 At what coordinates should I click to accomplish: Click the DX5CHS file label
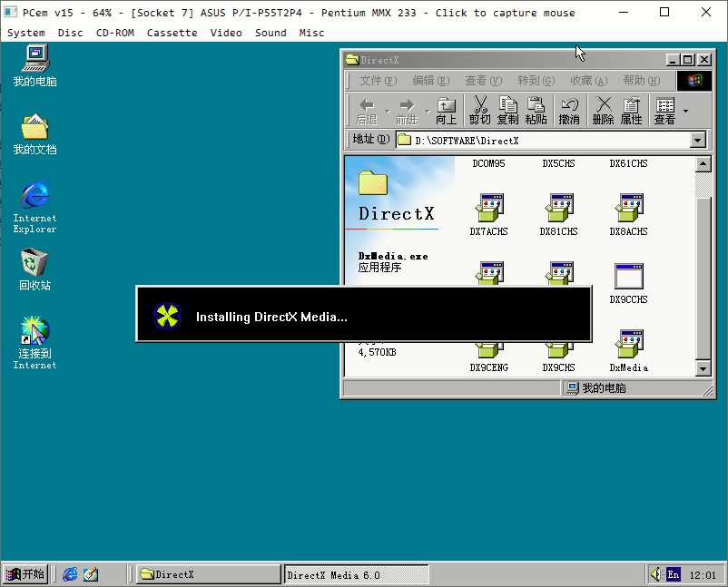pos(558,164)
